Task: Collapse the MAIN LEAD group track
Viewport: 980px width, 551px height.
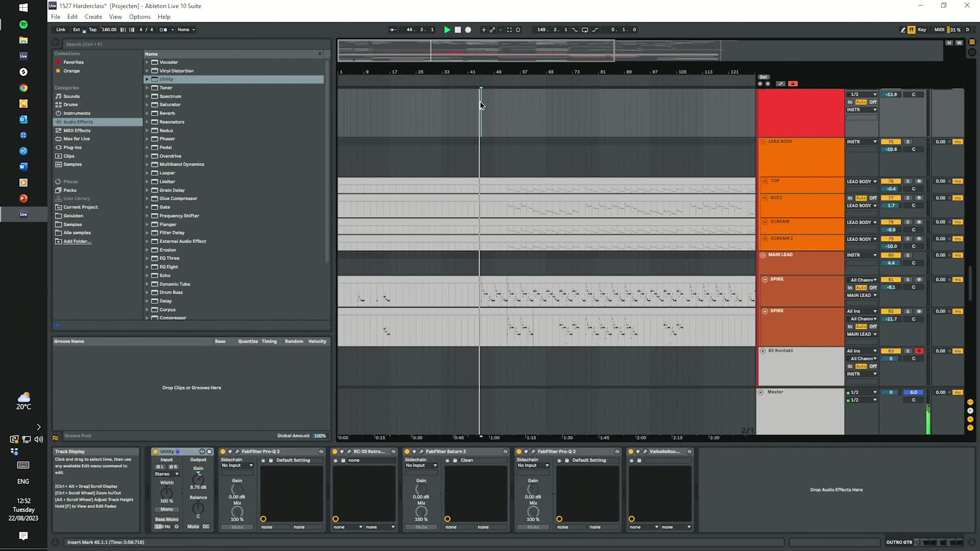Action: pos(763,255)
